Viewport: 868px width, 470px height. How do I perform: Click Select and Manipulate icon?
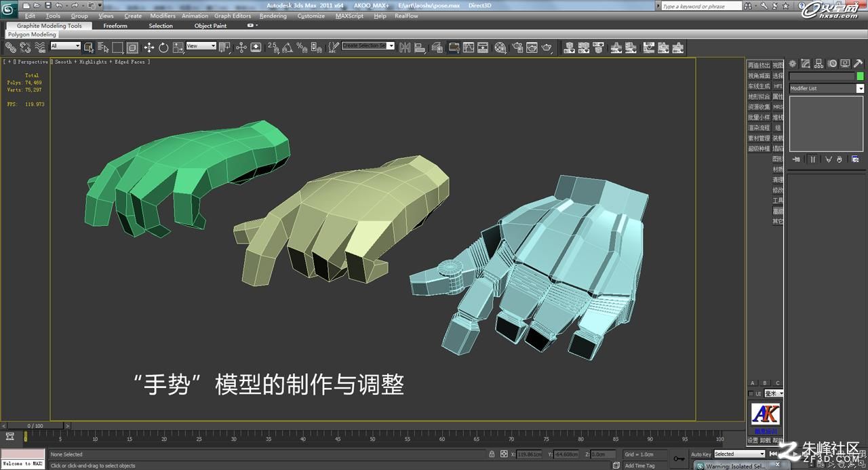(x=241, y=47)
